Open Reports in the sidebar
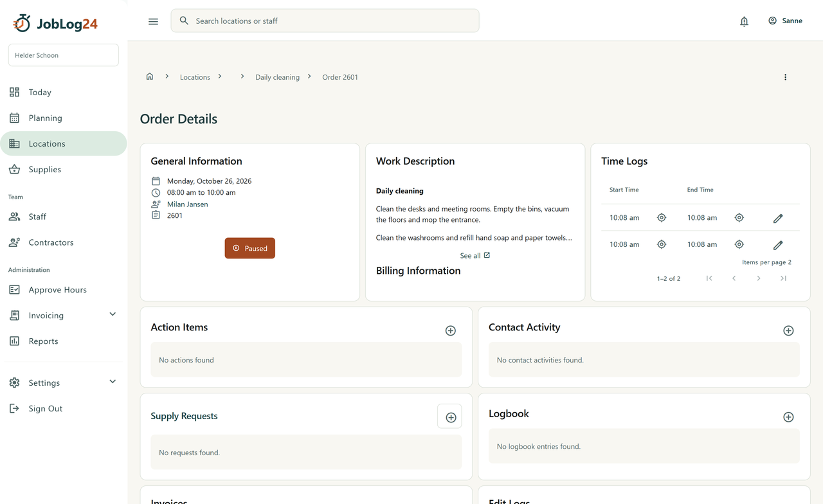823x504 pixels. point(64,341)
